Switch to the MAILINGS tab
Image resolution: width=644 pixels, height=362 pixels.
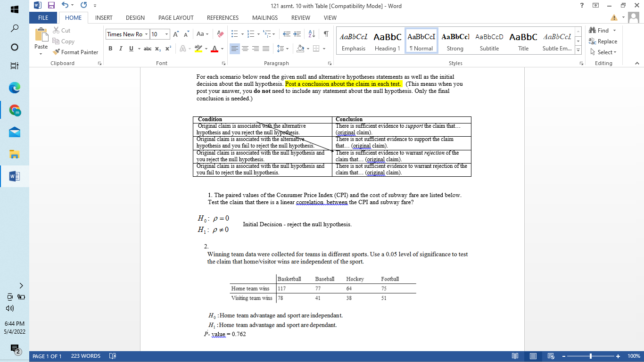265,18
